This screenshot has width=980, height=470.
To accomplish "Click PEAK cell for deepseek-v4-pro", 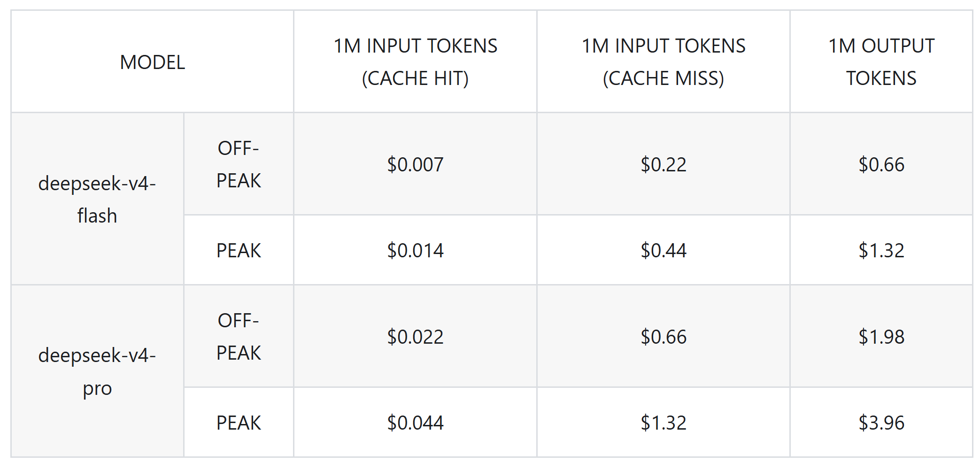I will coord(239,423).
